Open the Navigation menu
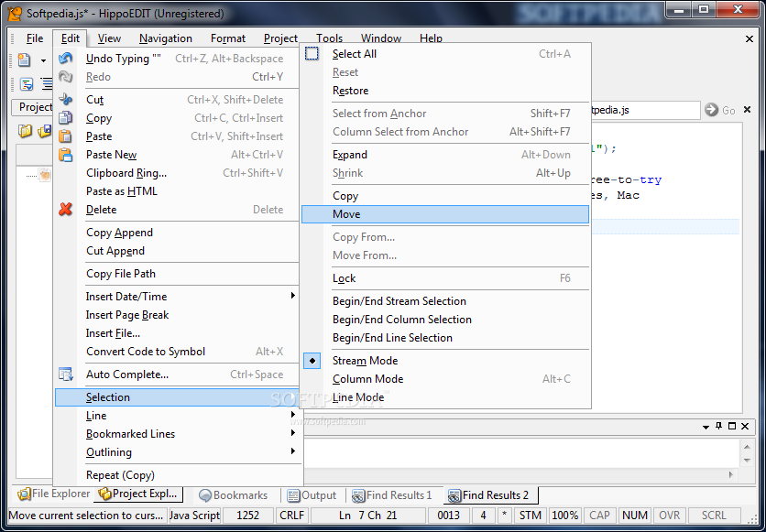 166,38
